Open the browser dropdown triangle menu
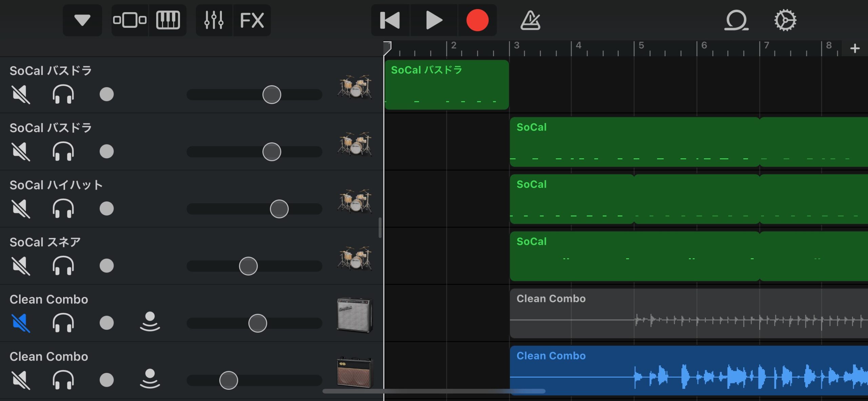 click(x=82, y=20)
